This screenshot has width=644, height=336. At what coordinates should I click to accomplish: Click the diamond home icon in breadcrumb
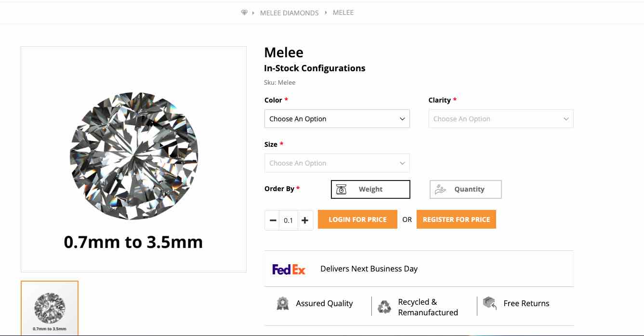244,13
